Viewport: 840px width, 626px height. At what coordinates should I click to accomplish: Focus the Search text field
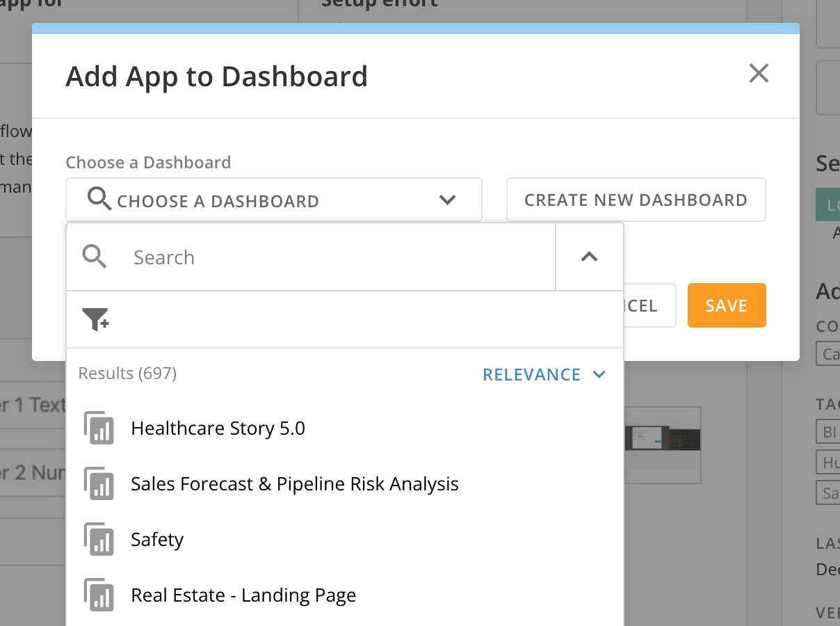[341, 257]
